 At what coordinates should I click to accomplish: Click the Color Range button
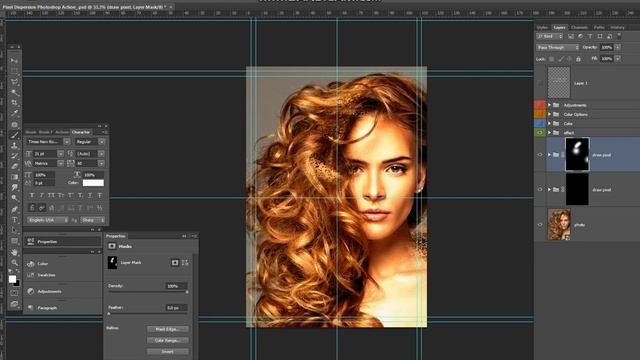[168, 340]
